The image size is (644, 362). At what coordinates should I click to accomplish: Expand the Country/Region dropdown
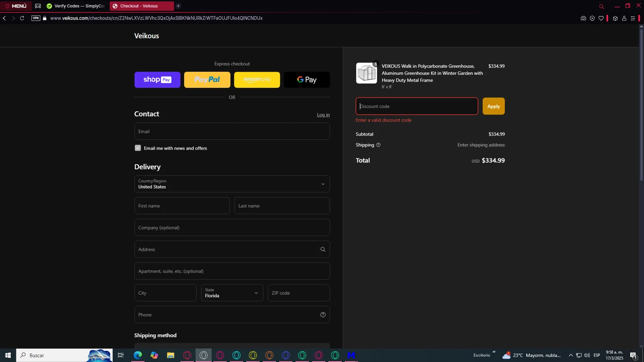pyautogui.click(x=232, y=184)
